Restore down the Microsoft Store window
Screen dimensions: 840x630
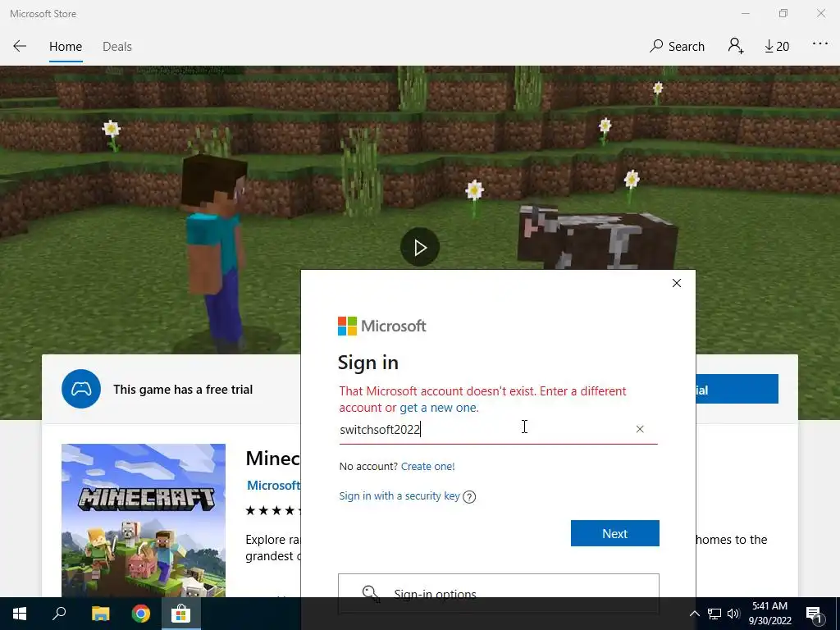pos(783,13)
